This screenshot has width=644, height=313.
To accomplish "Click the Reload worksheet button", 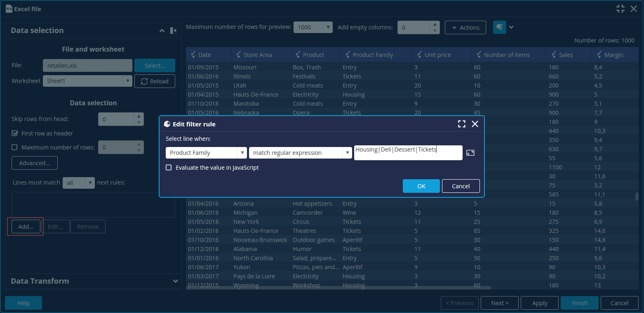I will pyautogui.click(x=155, y=81).
